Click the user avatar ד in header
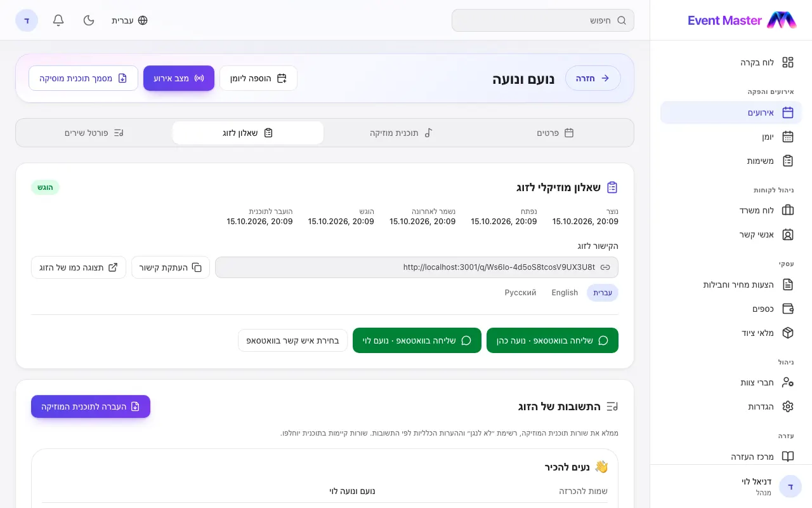Viewport: 812px width, 508px height. tap(27, 20)
